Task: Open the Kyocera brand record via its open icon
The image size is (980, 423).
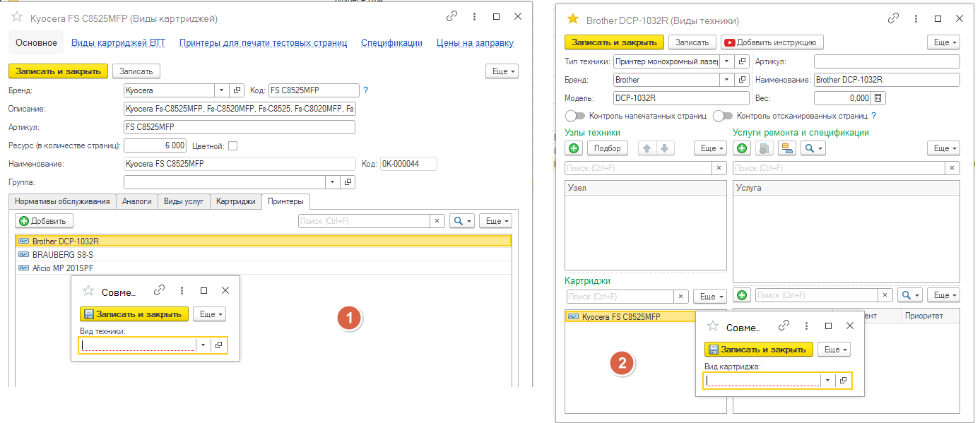Action: coord(237,90)
